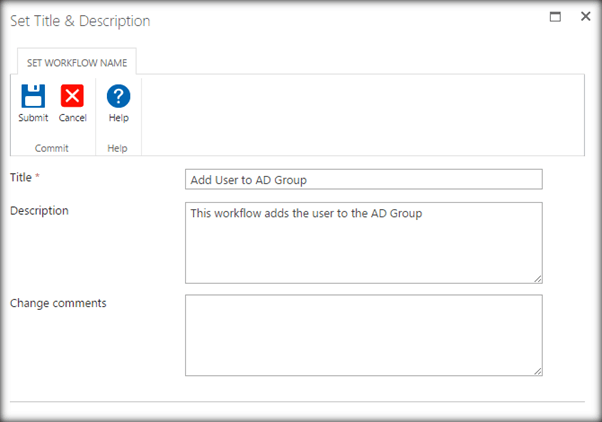Click the Submit floppy disk icon
The image size is (602, 422).
(x=33, y=97)
